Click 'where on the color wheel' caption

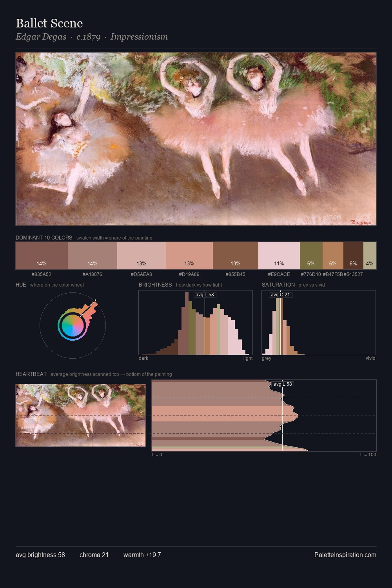(57, 285)
